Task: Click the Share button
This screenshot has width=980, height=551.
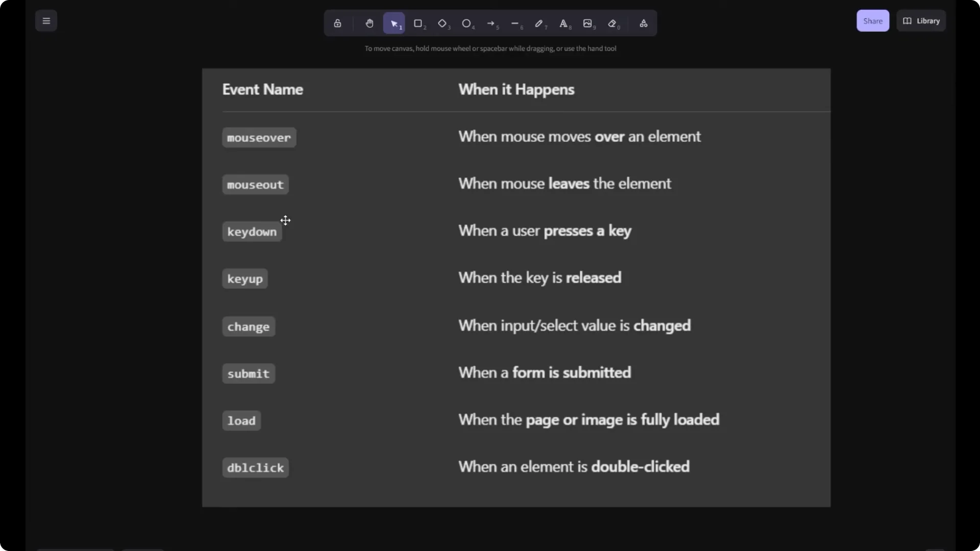Action: point(872,20)
